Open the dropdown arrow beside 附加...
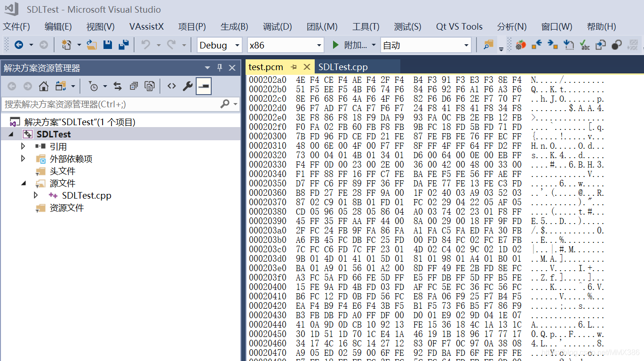Image resolution: width=644 pixels, height=361 pixels. pos(374,45)
